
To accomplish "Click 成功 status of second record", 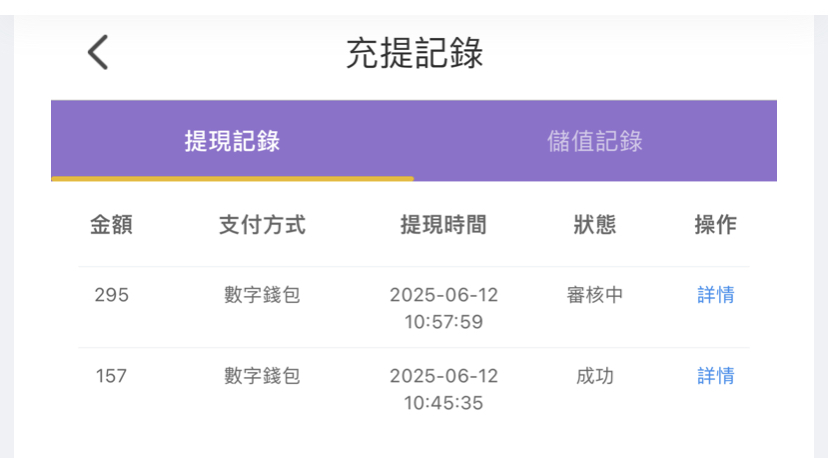I will coord(595,376).
